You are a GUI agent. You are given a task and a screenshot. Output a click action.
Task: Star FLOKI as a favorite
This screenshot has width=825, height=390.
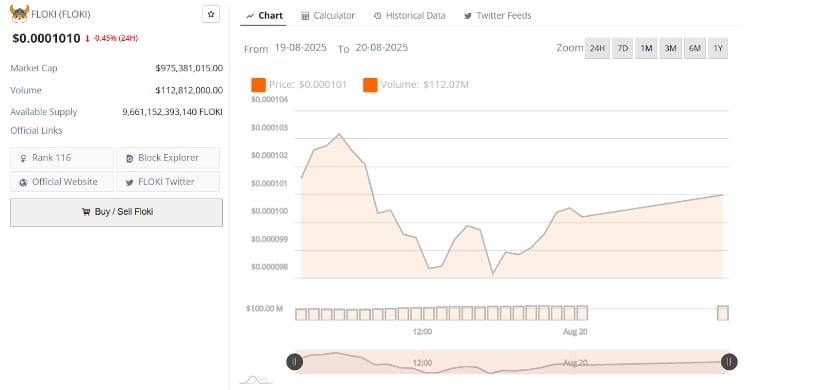(x=211, y=14)
